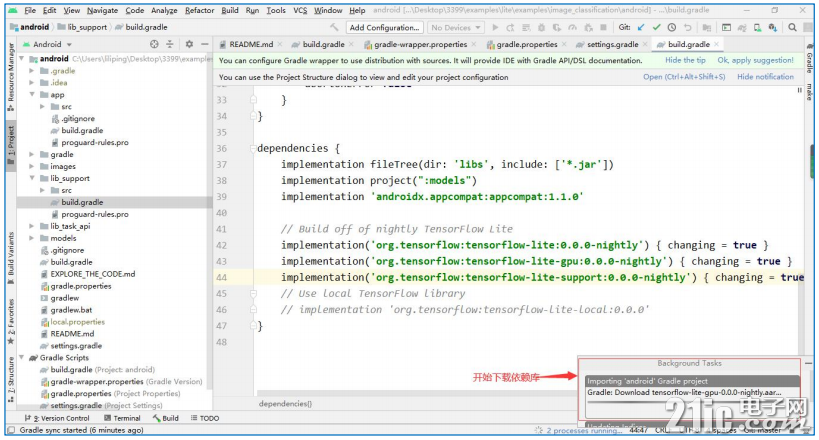Image resolution: width=819 pixels, height=440 pixels.
Task: Toggle the 1: Project side tab
Action: tap(11, 144)
